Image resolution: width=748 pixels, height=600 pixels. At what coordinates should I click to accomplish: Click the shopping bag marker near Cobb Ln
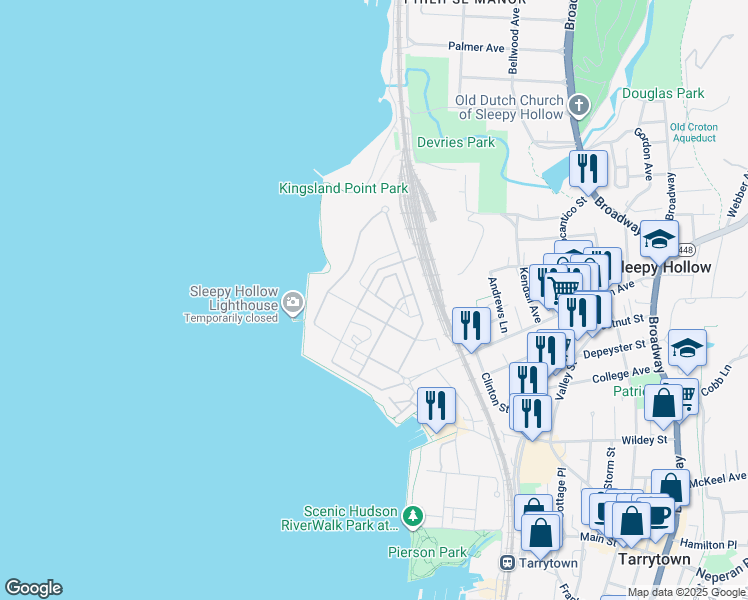(663, 403)
